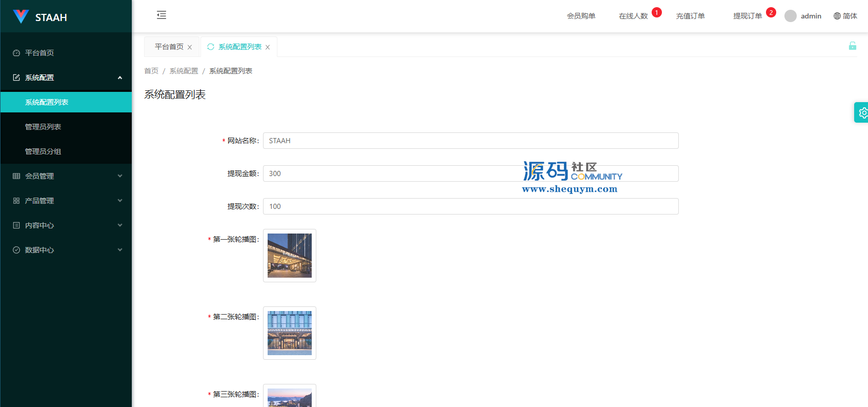Viewport: 868px width, 407px height.
Task: Switch to the 平台首页 tab
Action: (169, 47)
